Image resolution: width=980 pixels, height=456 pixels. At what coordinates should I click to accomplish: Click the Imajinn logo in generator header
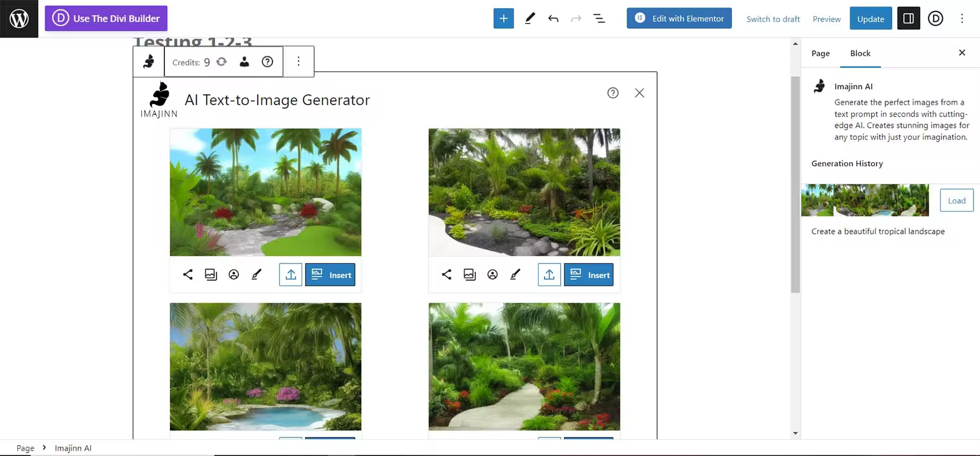click(x=159, y=100)
